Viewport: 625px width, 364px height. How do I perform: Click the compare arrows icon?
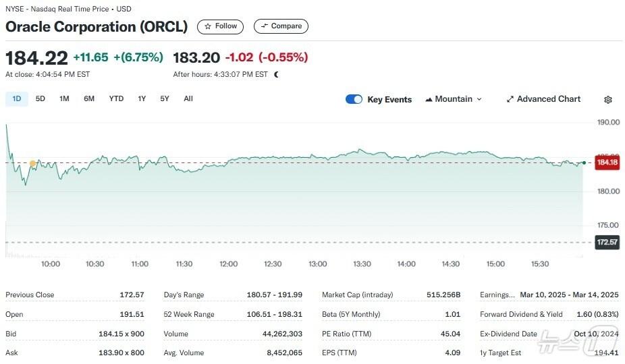click(264, 26)
